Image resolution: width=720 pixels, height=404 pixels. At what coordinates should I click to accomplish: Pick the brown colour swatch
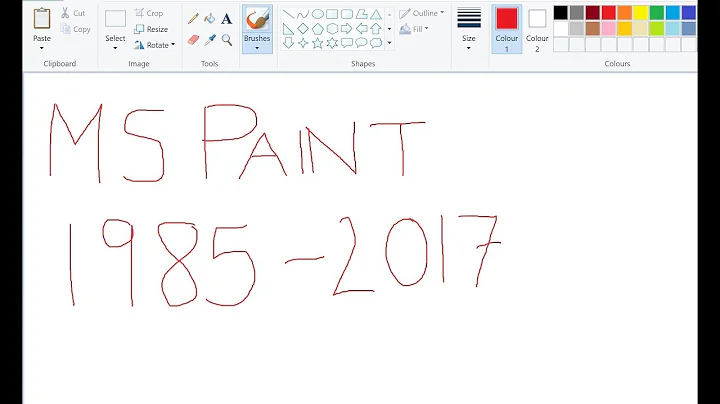[x=593, y=29]
